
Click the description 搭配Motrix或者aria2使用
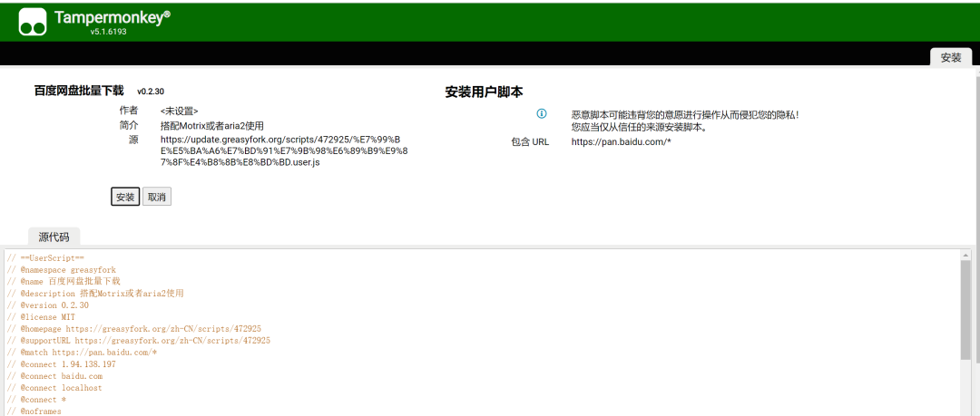[211, 126]
